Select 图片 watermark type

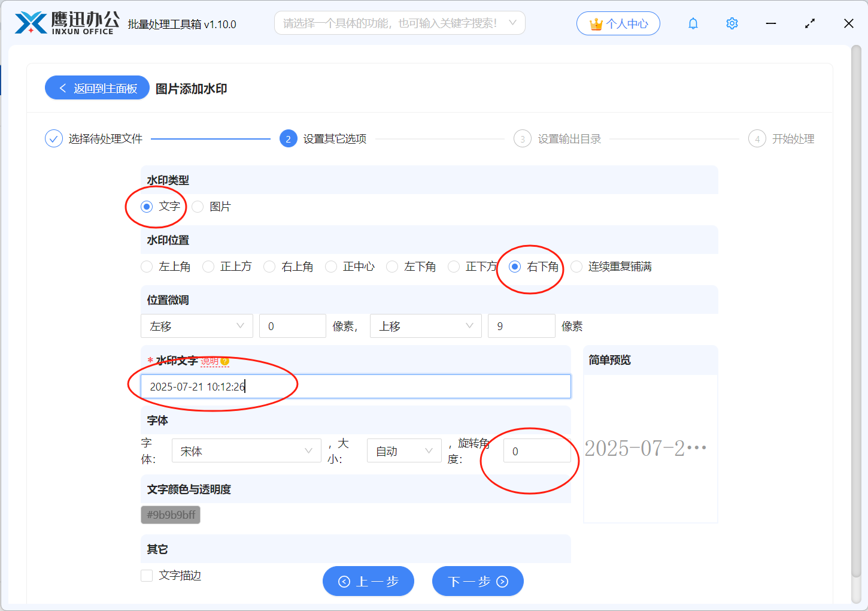click(198, 207)
